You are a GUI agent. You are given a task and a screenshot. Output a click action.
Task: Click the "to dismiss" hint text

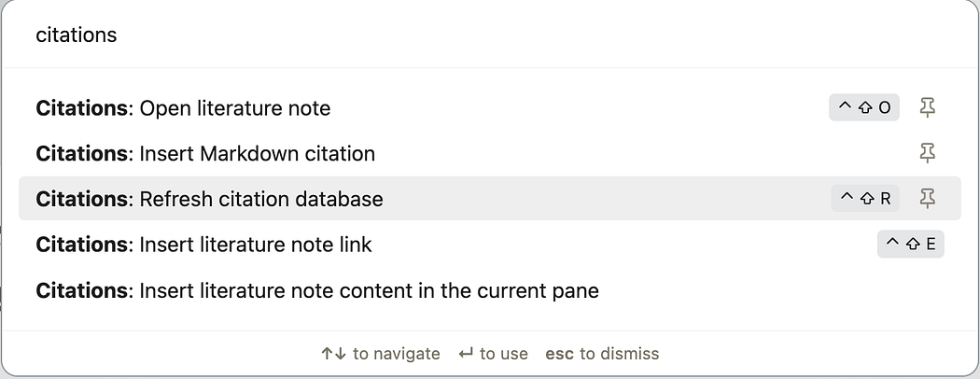(x=619, y=354)
